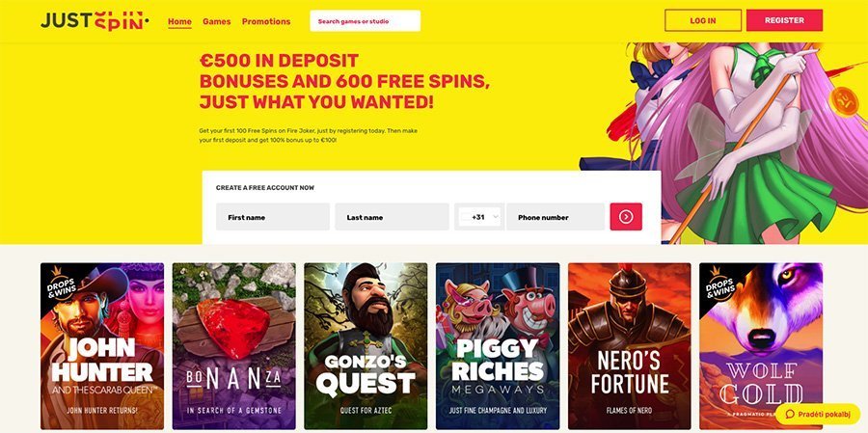Launch the Gonzo's Quest game

tap(366, 346)
